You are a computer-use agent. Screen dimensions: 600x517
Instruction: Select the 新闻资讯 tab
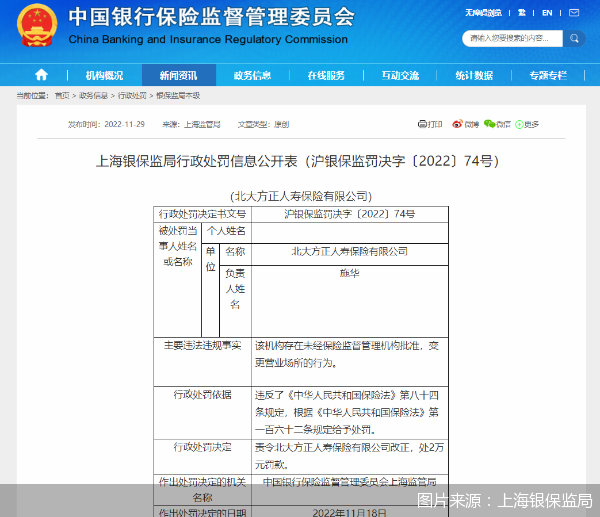(178, 75)
